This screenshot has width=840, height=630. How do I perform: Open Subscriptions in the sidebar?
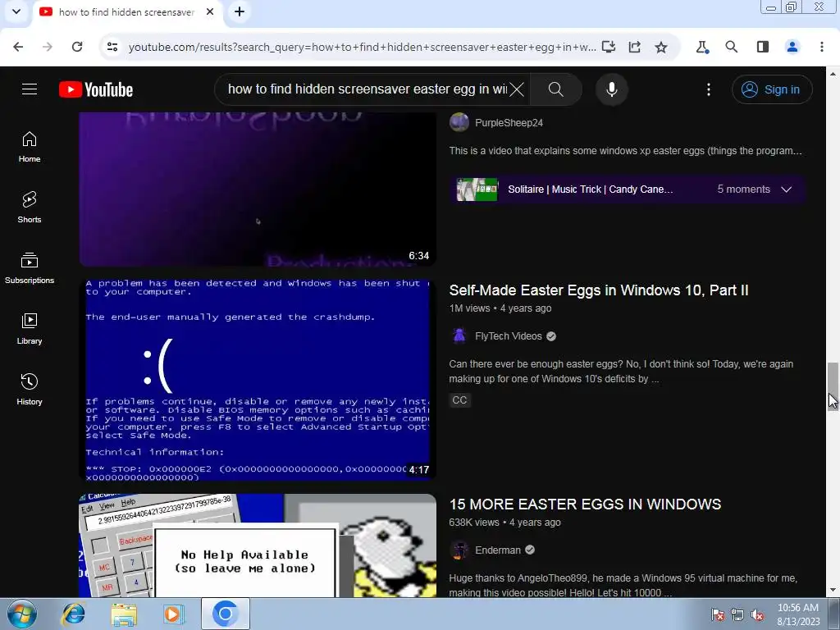tap(30, 268)
